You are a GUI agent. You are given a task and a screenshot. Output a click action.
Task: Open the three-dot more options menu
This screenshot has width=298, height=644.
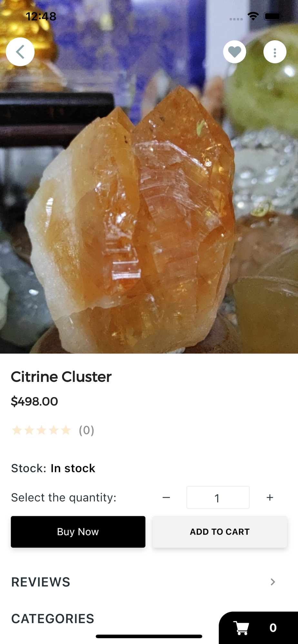pos(275,52)
